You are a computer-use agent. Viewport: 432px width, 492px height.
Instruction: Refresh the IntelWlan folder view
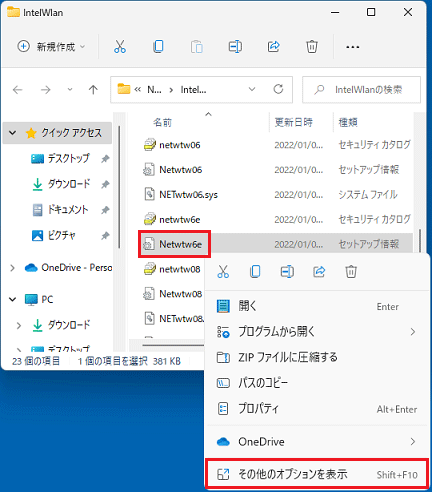click(x=278, y=89)
